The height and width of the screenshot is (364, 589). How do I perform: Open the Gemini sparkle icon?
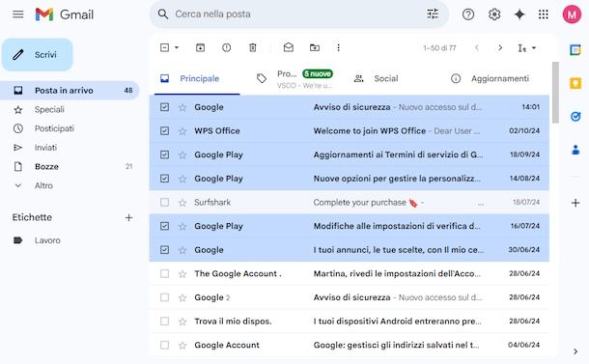click(x=519, y=14)
